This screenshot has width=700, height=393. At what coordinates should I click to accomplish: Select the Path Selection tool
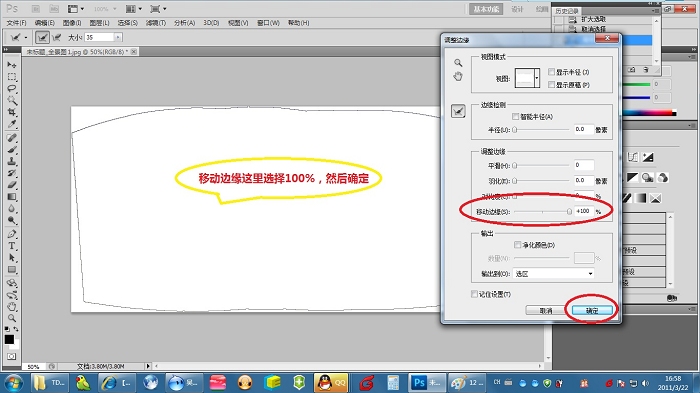[12, 258]
